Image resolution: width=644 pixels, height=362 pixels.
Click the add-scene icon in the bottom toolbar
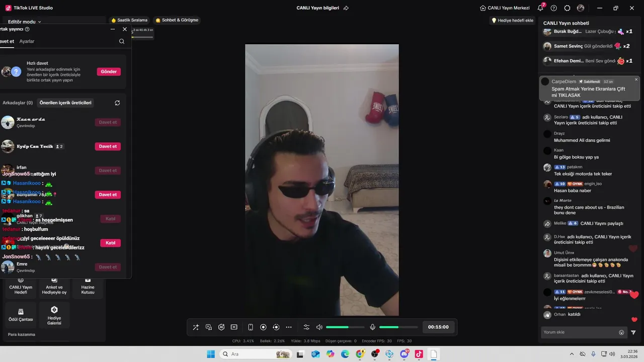click(234, 327)
